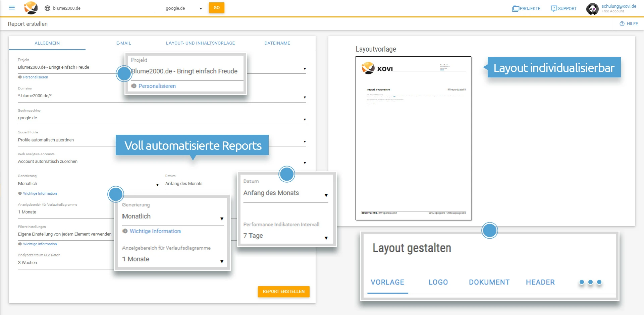Screen dimensions: 644x315
Task: Open the hamburger navigation menu
Action: 12,7
